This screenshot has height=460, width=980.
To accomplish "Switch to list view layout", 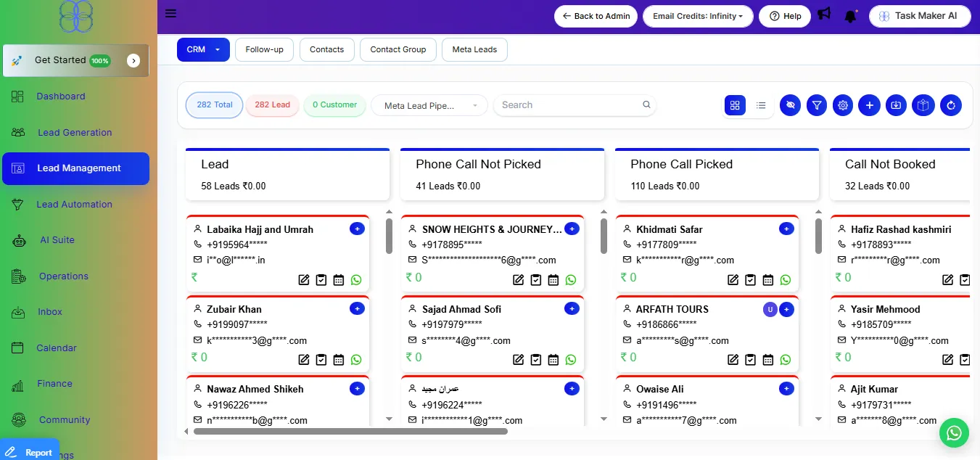I will click(761, 105).
